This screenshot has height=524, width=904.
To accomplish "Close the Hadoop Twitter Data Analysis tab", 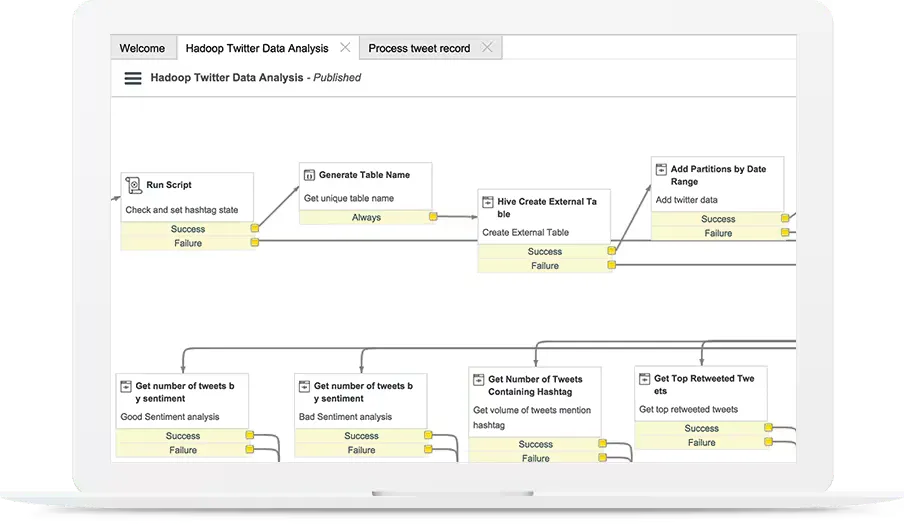I will pyautogui.click(x=345, y=47).
